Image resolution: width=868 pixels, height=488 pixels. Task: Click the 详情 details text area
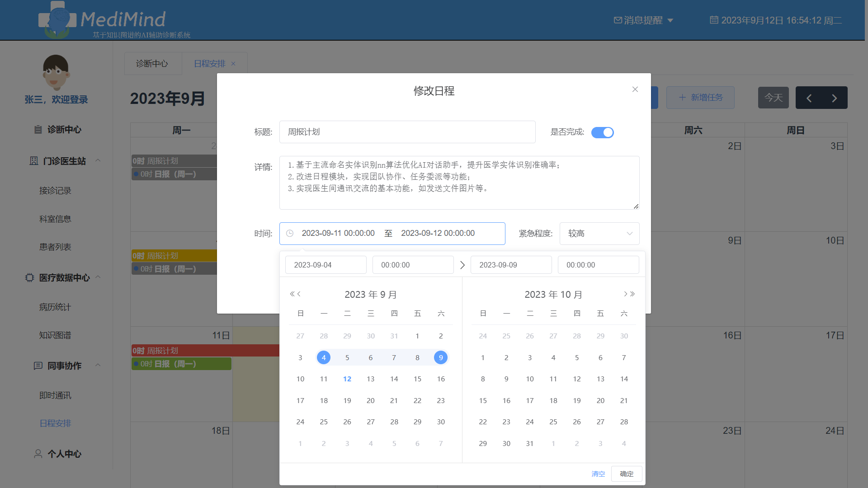459,183
